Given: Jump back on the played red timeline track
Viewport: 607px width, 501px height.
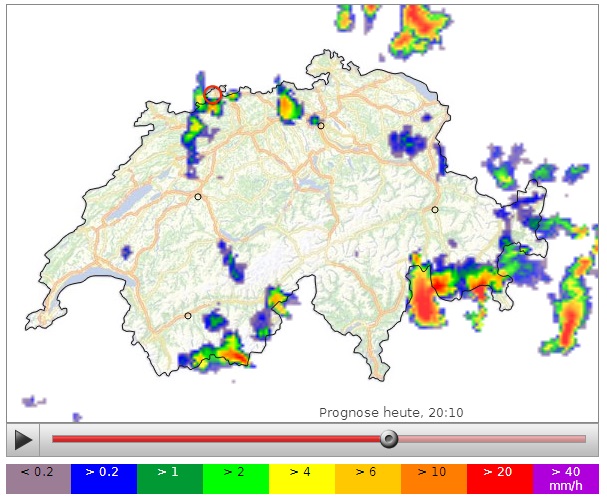Looking at the screenshot, I should coord(216,439).
